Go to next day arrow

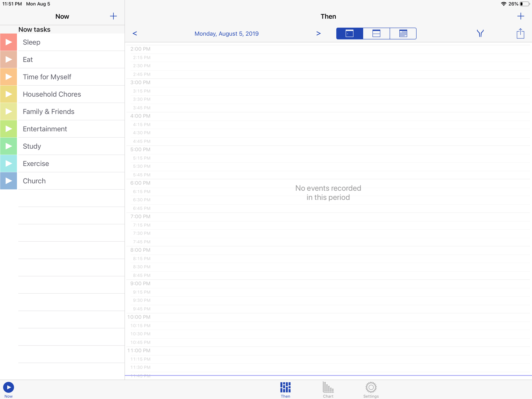[x=318, y=34]
